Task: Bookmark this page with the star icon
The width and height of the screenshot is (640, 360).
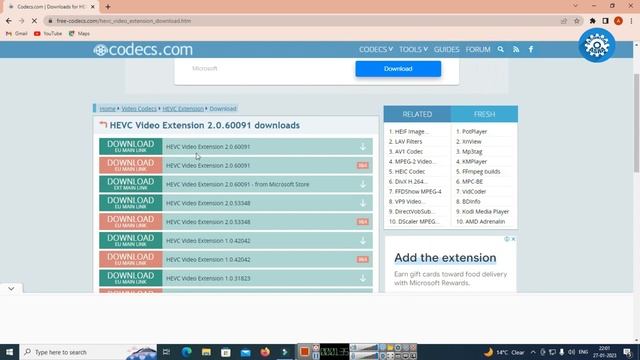Action: tap(577, 21)
